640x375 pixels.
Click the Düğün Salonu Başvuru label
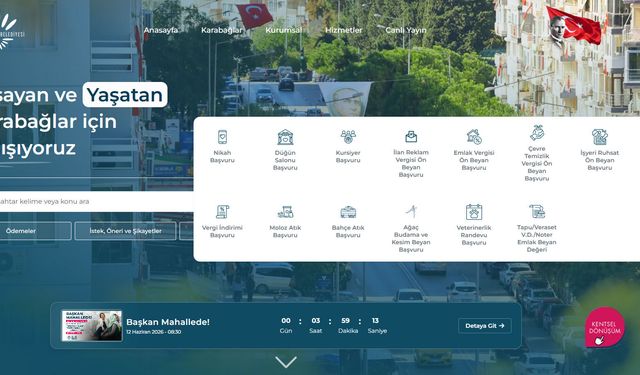[285, 160]
